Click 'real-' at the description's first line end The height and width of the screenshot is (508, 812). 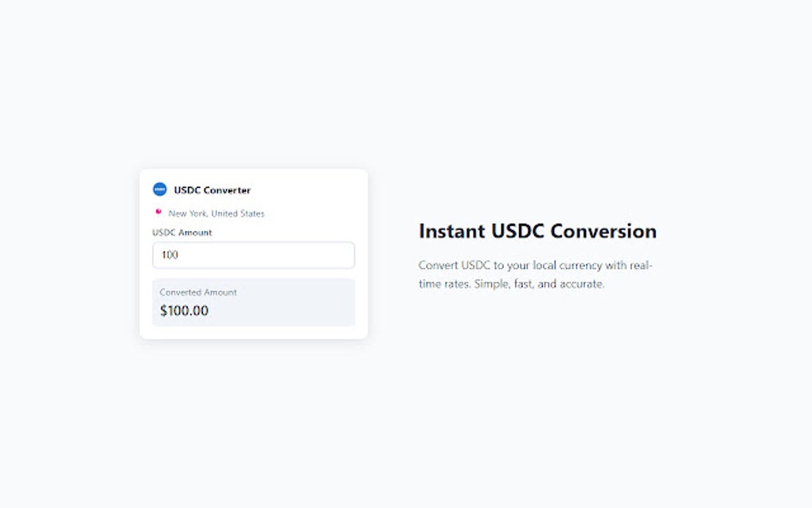[x=641, y=265]
